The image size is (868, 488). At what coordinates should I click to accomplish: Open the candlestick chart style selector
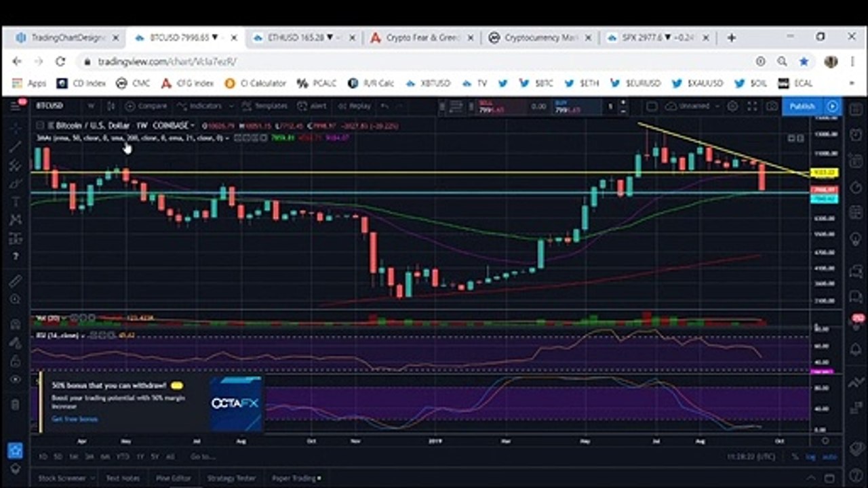coord(111,106)
